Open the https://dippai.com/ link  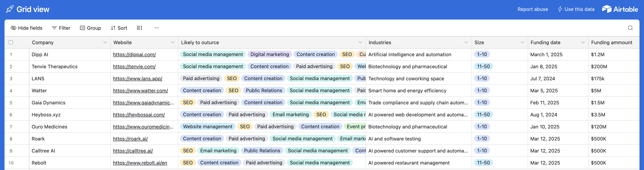click(x=134, y=54)
